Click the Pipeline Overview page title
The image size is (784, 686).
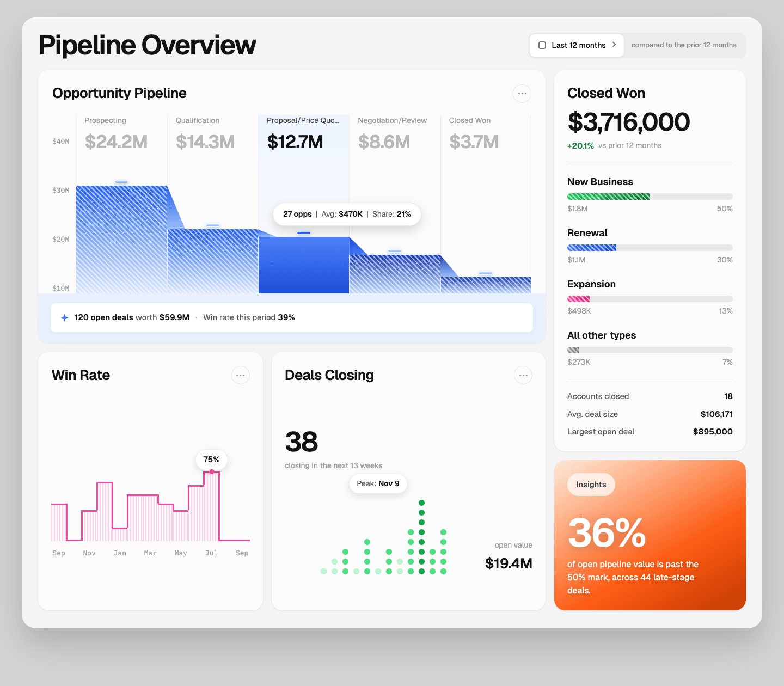click(x=148, y=45)
